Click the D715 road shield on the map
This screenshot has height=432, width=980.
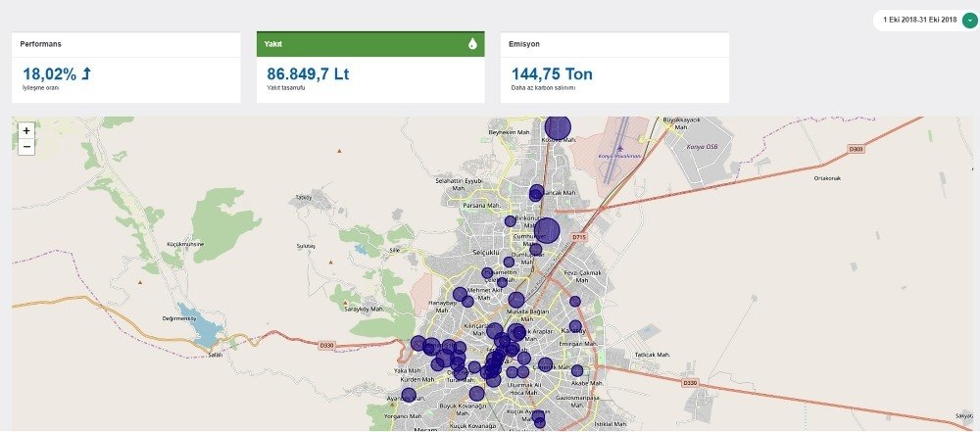578,238
